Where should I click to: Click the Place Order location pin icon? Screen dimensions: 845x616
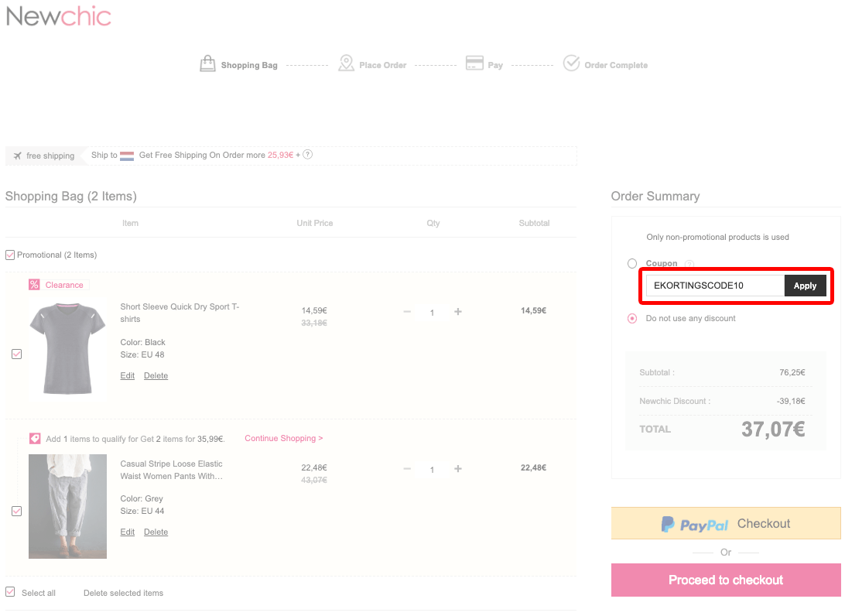point(346,63)
